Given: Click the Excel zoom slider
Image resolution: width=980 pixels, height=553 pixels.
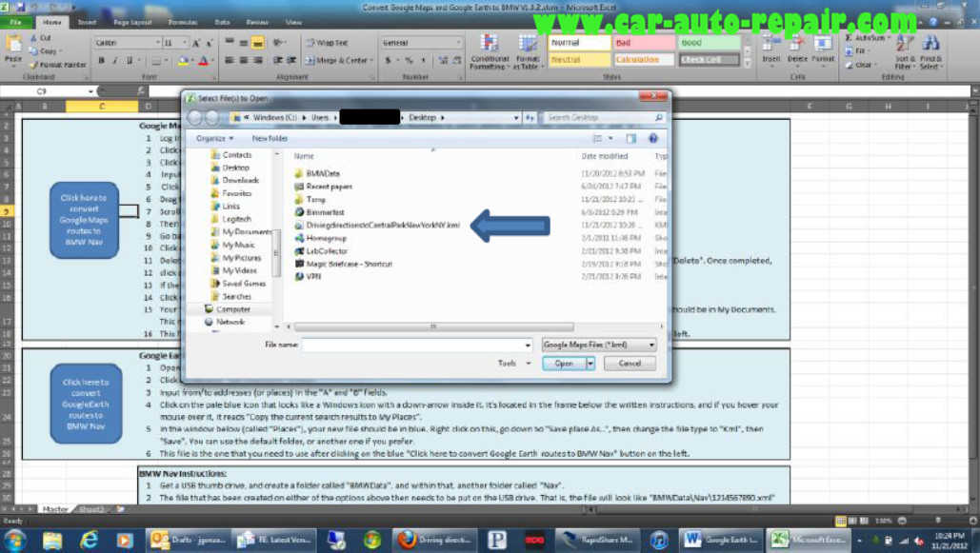Looking at the screenshot, I should pyautogui.click(x=937, y=521).
